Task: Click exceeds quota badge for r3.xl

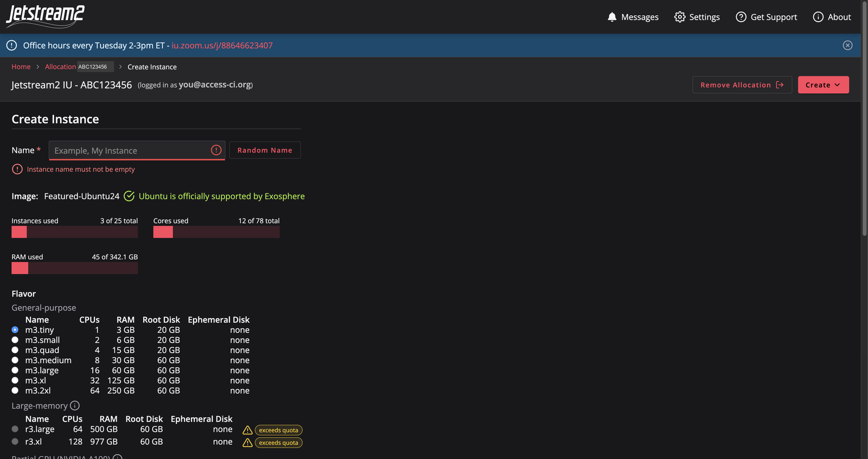Action: (278, 443)
